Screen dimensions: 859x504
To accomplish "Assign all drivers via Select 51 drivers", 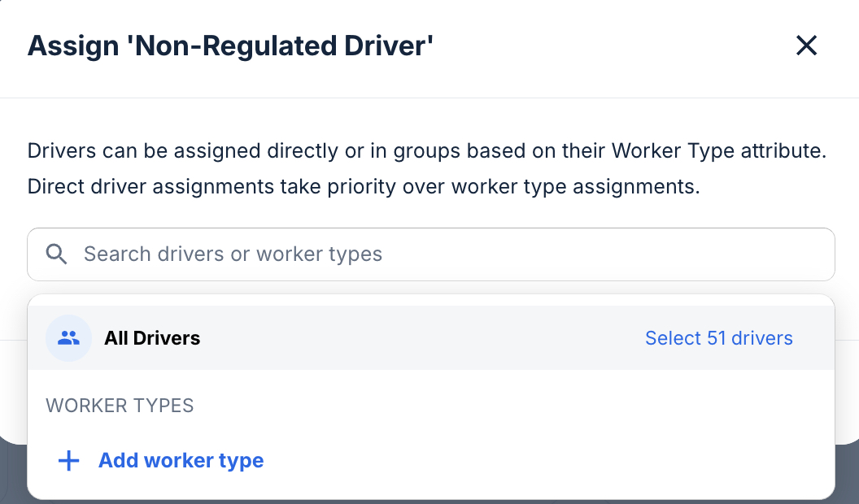I will click(719, 338).
